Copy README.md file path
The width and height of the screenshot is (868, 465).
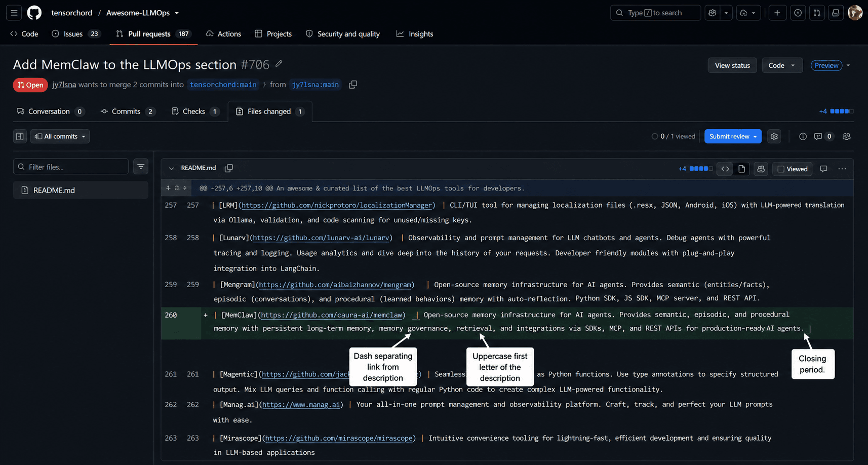tap(229, 168)
